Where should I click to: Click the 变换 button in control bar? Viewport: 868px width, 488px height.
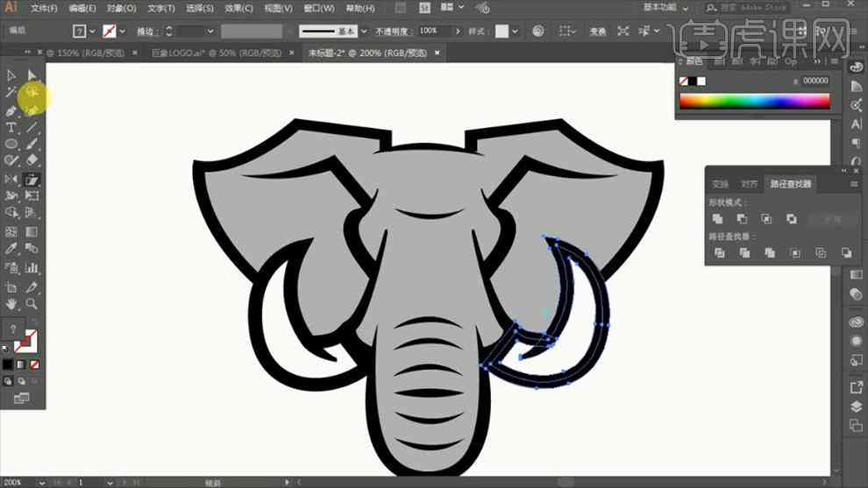(597, 32)
